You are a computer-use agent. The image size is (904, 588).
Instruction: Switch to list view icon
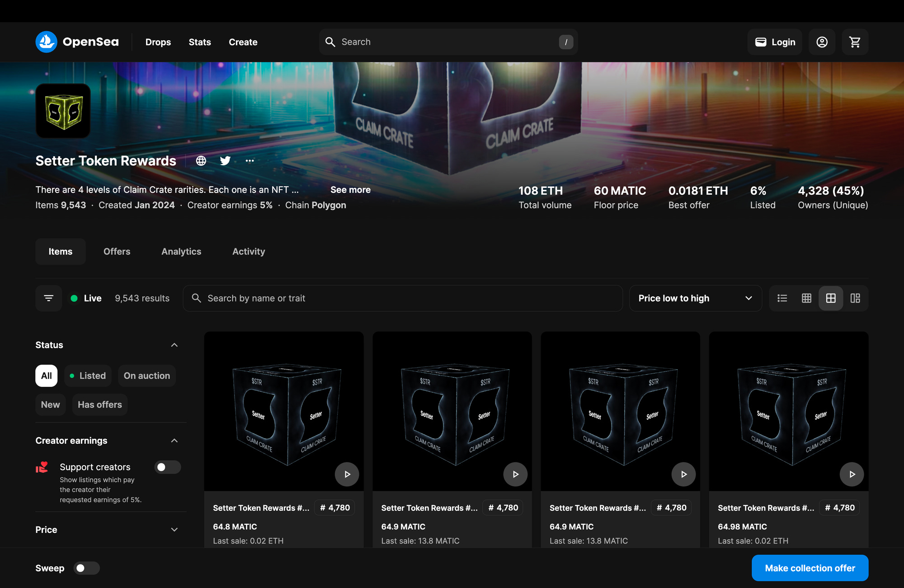tap(782, 298)
